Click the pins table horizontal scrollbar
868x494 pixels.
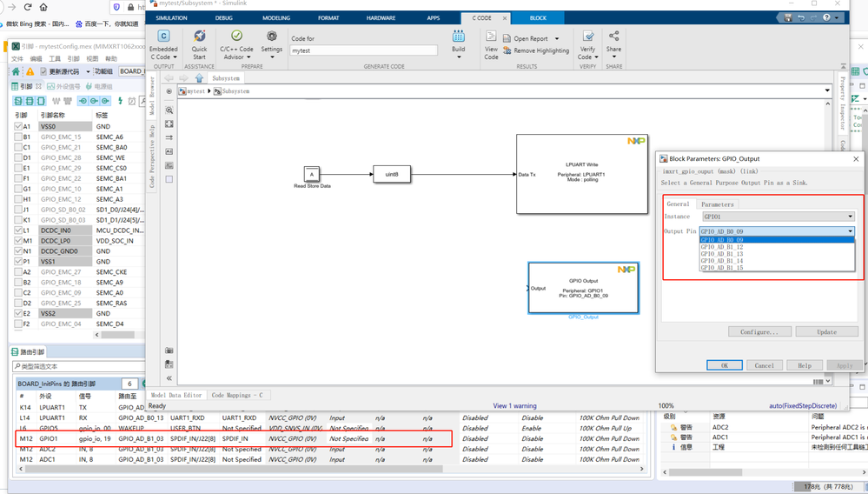coord(117,335)
